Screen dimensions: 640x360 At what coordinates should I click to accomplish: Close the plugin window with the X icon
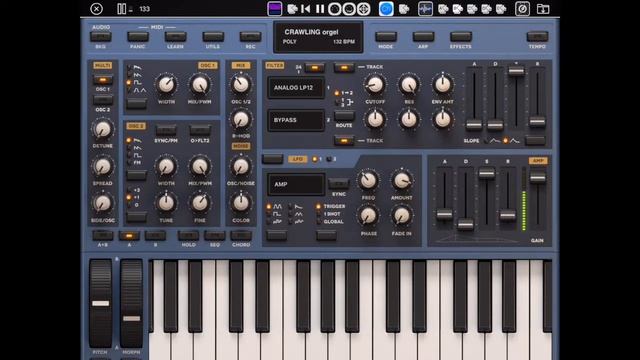96,9
